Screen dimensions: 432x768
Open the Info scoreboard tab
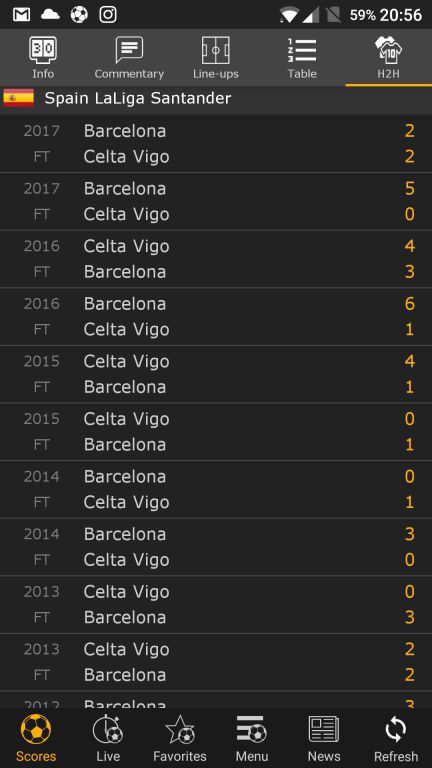tap(43, 58)
